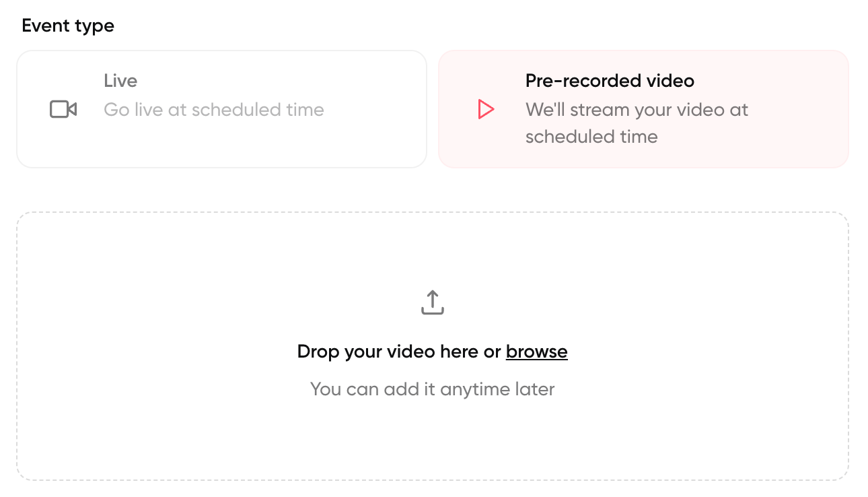Click the Live option card

(x=222, y=108)
